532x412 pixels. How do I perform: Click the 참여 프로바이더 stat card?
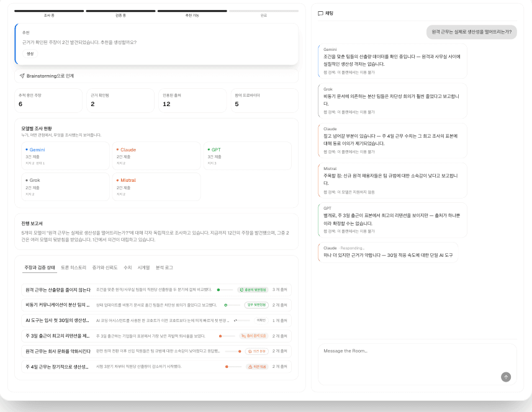pos(264,101)
